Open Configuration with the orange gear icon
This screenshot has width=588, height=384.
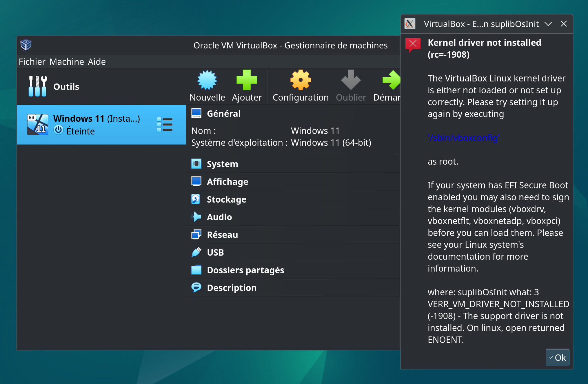pos(301,80)
